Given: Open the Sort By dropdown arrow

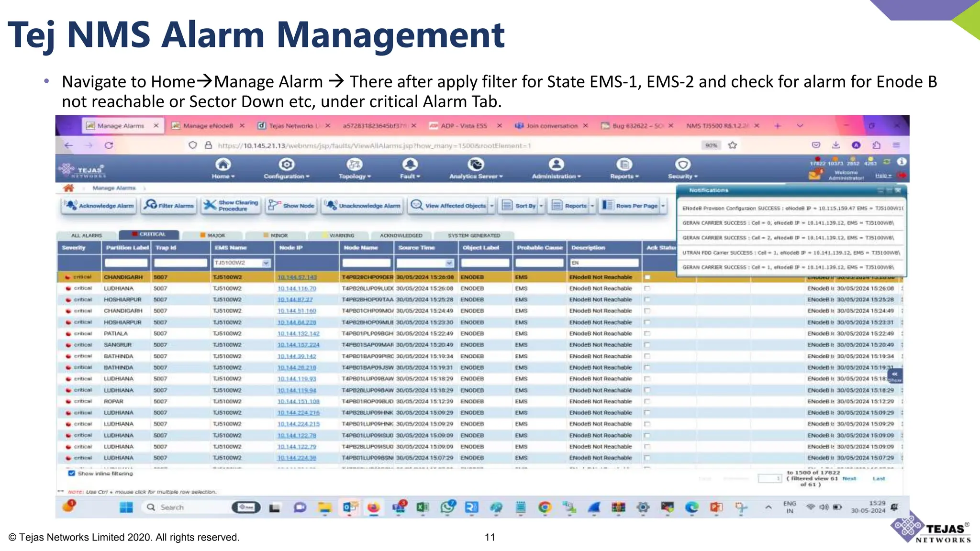Looking at the screenshot, I should click(541, 206).
